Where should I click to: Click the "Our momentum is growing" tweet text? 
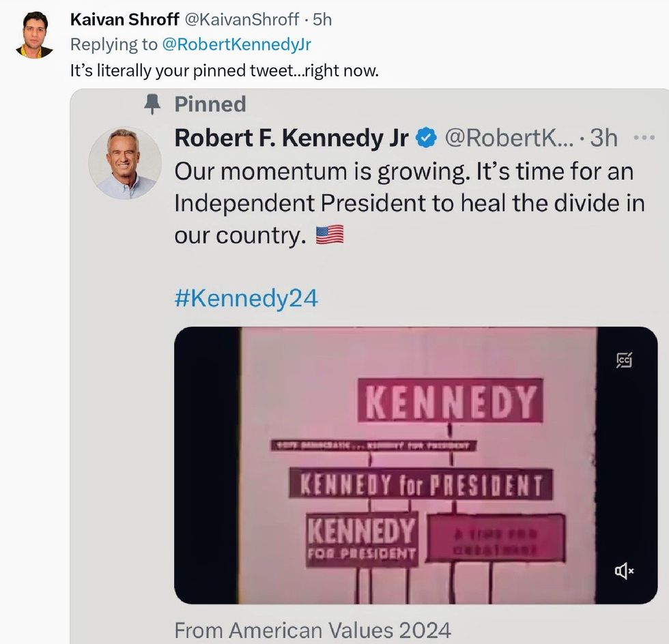(x=403, y=203)
